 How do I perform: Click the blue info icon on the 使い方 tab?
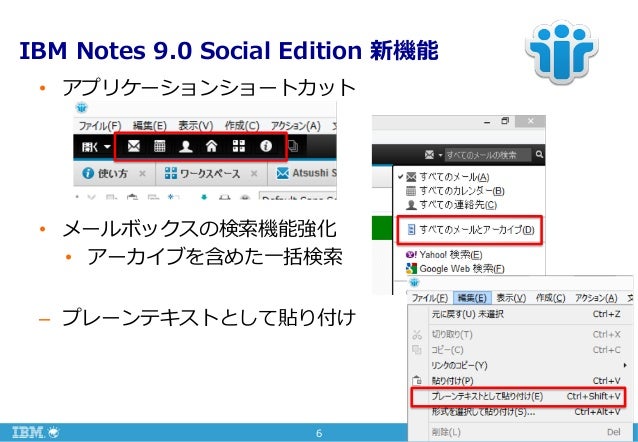click(87, 173)
